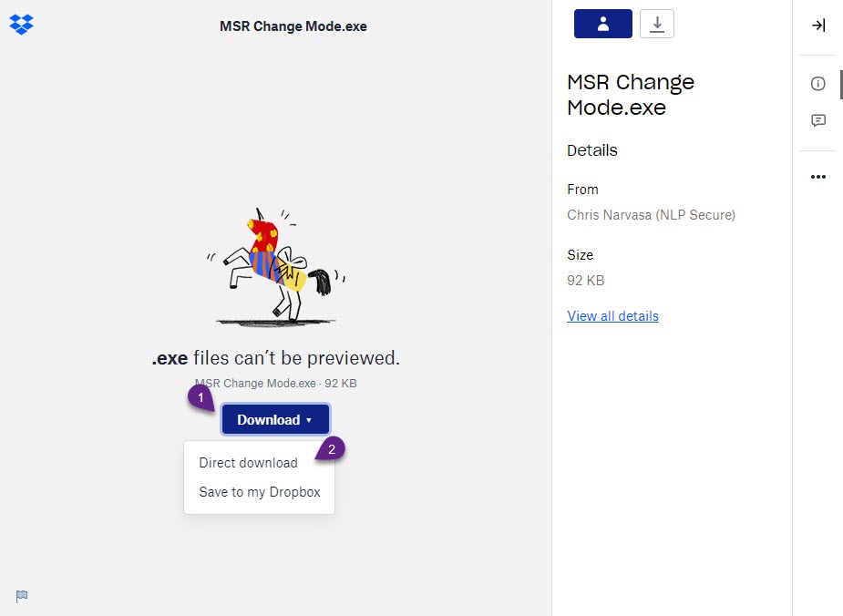Collapse the sidebar with arrow icon

pos(817,26)
